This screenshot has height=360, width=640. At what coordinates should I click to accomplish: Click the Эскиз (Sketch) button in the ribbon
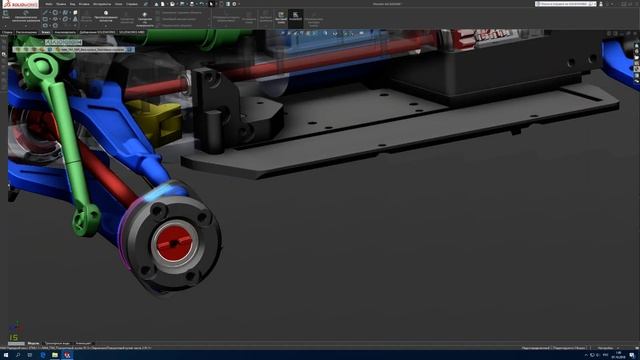[x=6, y=15]
